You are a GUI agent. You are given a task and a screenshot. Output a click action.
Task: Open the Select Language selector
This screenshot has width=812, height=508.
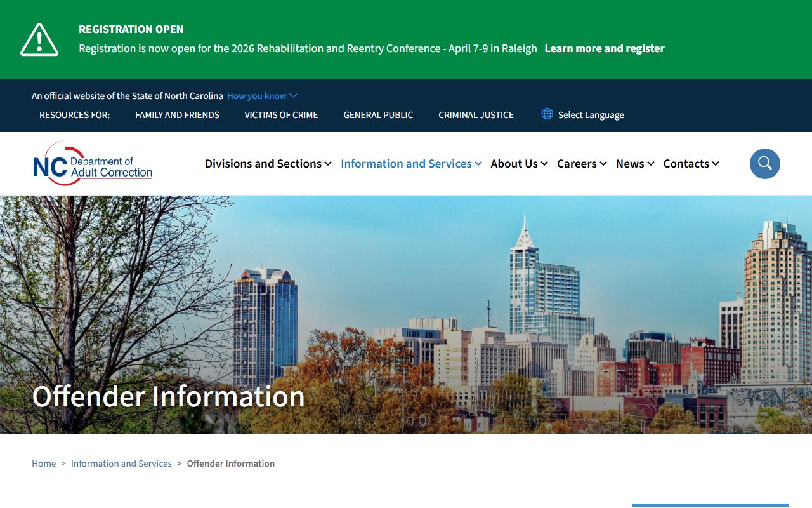pyautogui.click(x=591, y=115)
